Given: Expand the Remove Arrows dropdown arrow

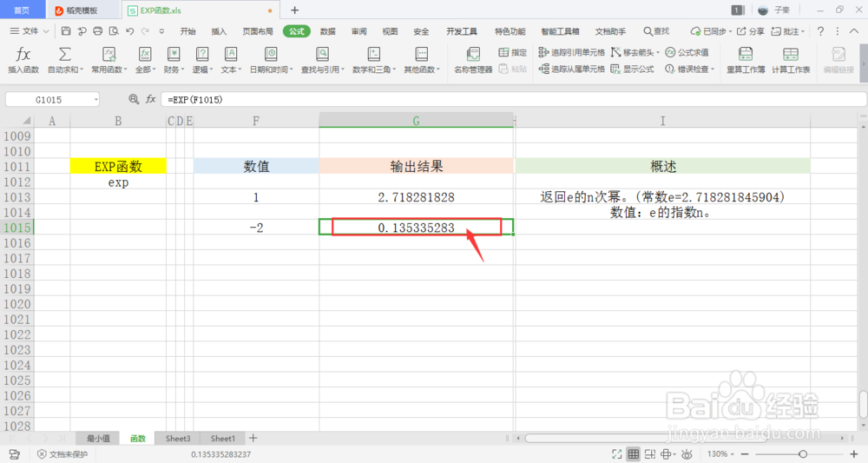Looking at the screenshot, I should 658,53.
